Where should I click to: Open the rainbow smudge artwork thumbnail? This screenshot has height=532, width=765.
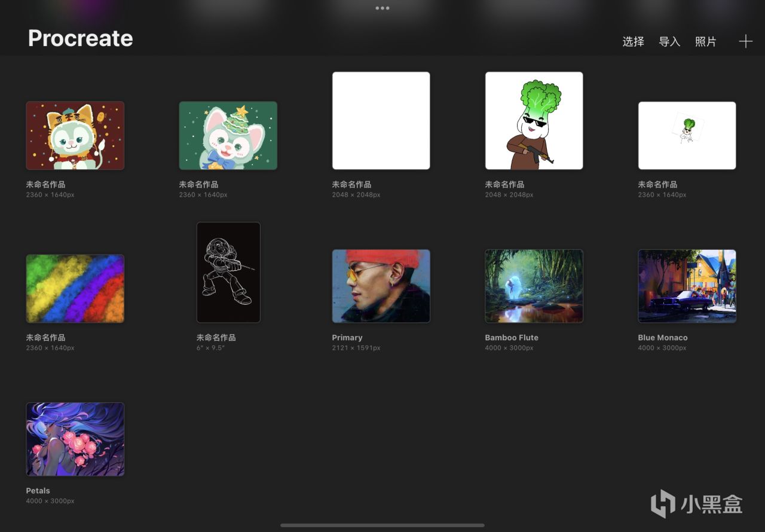click(x=75, y=289)
